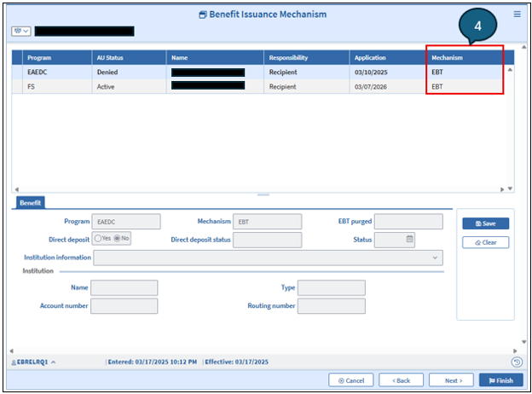The height and width of the screenshot is (394, 532).
Task: Open the hamburger menu at top right
Action: point(517,14)
